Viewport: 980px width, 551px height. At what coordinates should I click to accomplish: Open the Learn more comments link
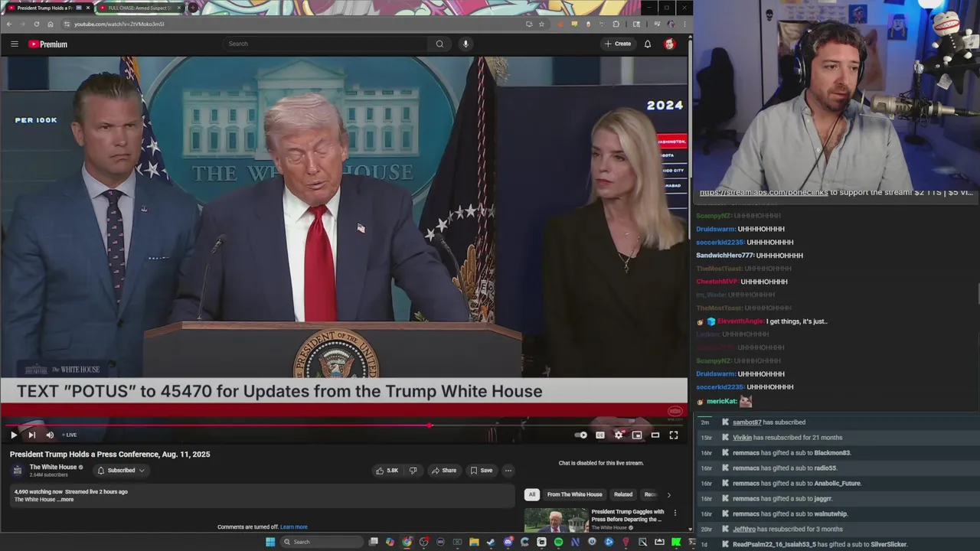click(x=294, y=527)
